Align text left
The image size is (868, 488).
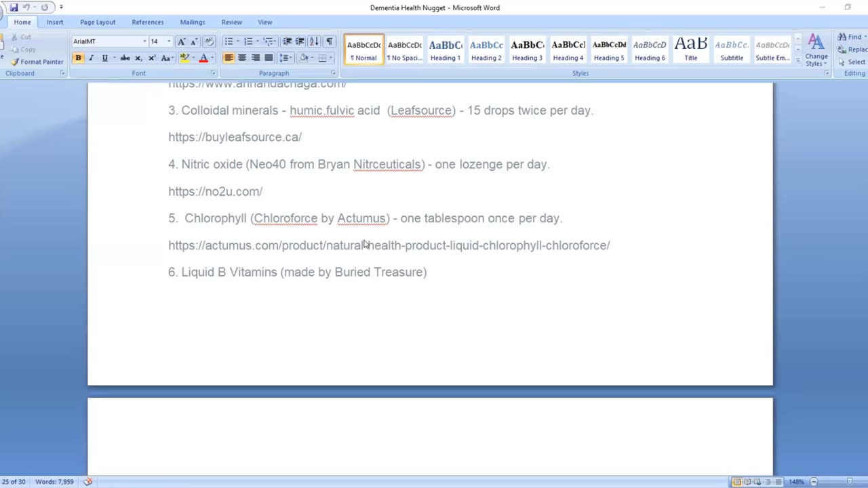(229, 58)
